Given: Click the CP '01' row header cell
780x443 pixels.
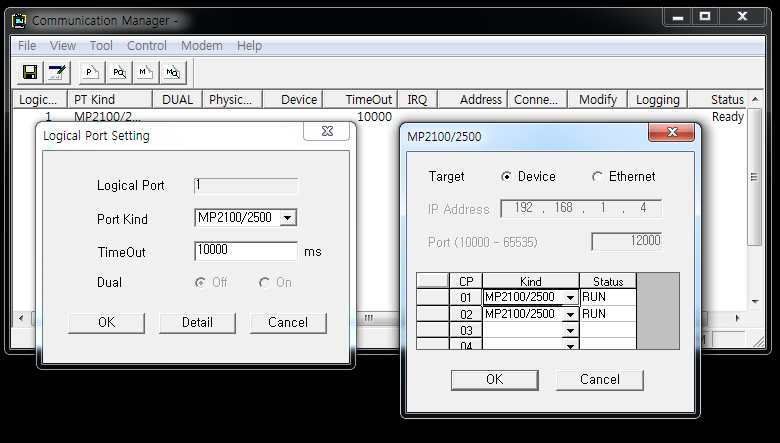Looking at the screenshot, I should tap(466, 297).
